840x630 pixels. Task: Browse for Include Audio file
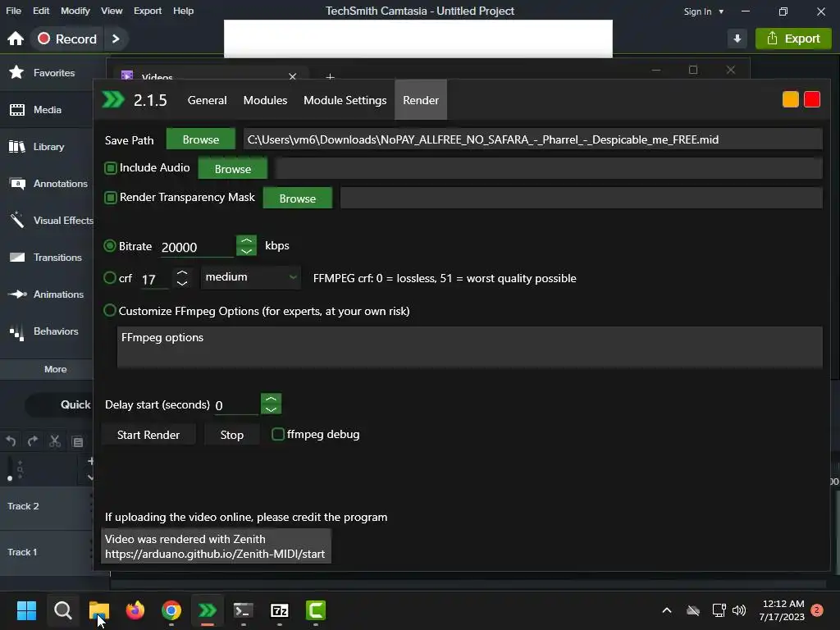[232, 169]
